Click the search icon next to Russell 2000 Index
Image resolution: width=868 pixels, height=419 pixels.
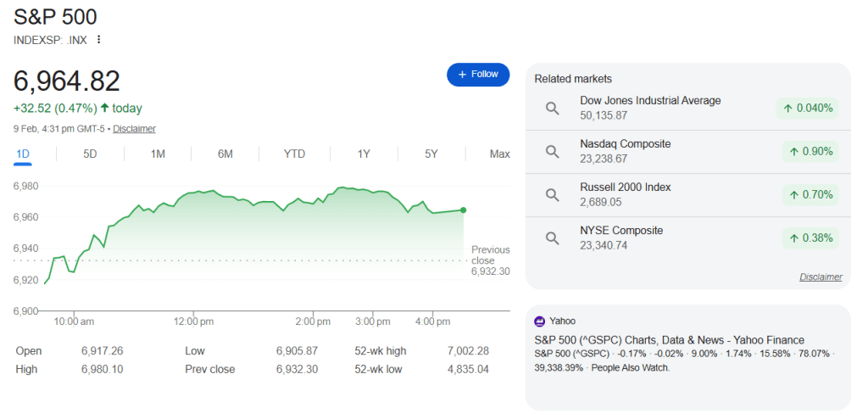tap(552, 194)
